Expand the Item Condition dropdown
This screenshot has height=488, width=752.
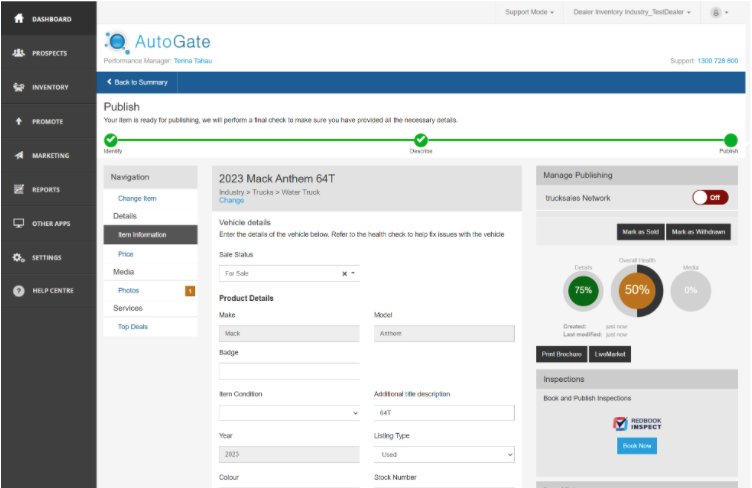(289, 412)
